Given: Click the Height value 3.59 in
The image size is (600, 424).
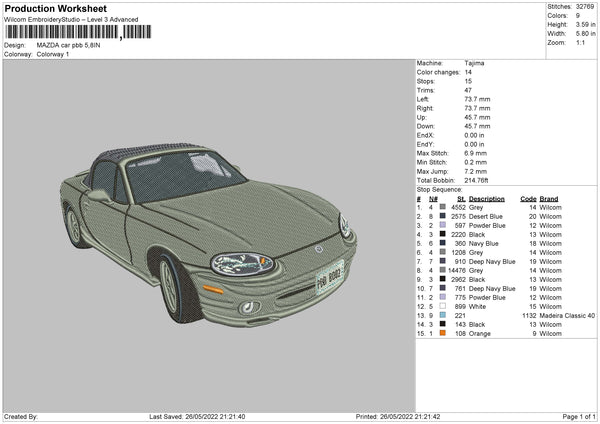Looking at the screenshot, I should pyautogui.click(x=585, y=24).
